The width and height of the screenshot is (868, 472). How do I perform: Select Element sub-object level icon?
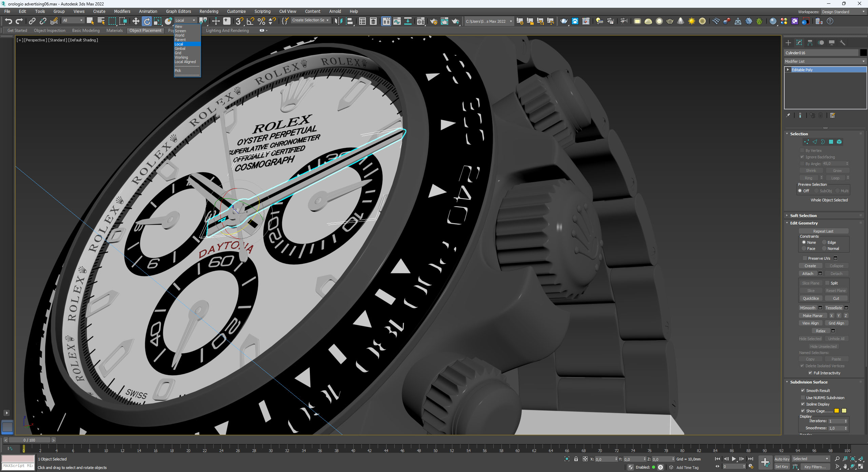pos(839,142)
